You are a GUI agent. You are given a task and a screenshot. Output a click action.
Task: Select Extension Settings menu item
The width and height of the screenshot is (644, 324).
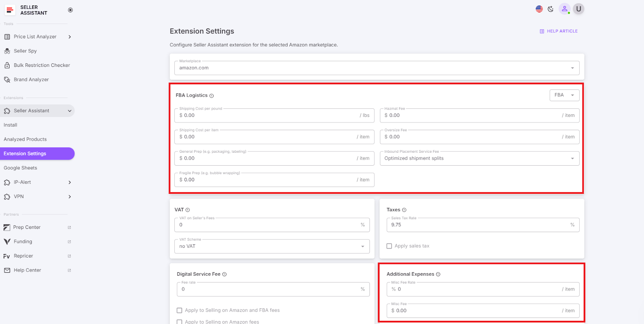[x=37, y=154]
